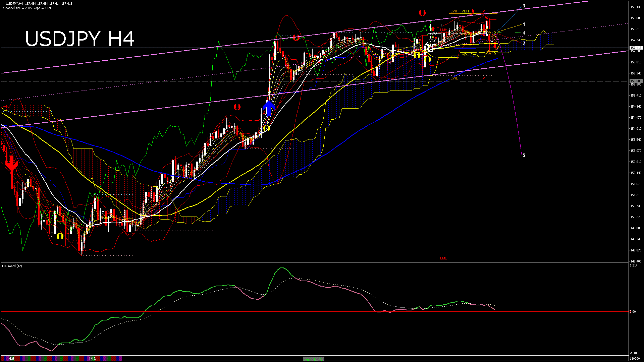Toggle the macd ON button at bottom
The image size is (644, 362).
(314, 359)
